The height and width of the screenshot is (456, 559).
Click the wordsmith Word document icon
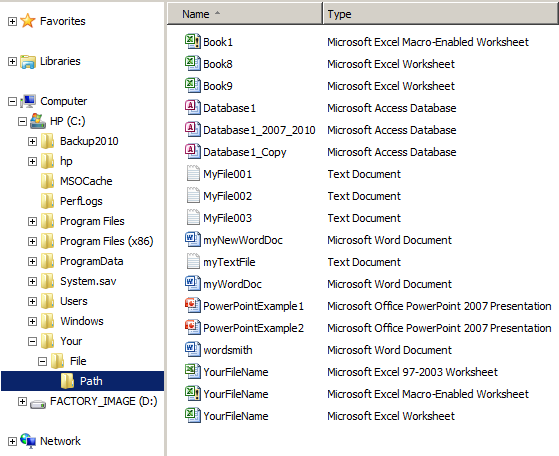click(193, 349)
